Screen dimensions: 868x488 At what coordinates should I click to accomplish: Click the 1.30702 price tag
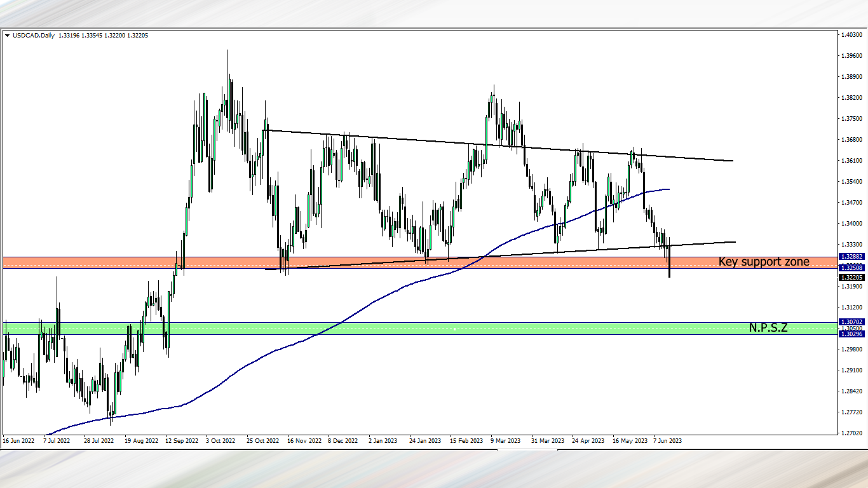tap(851, 322)
